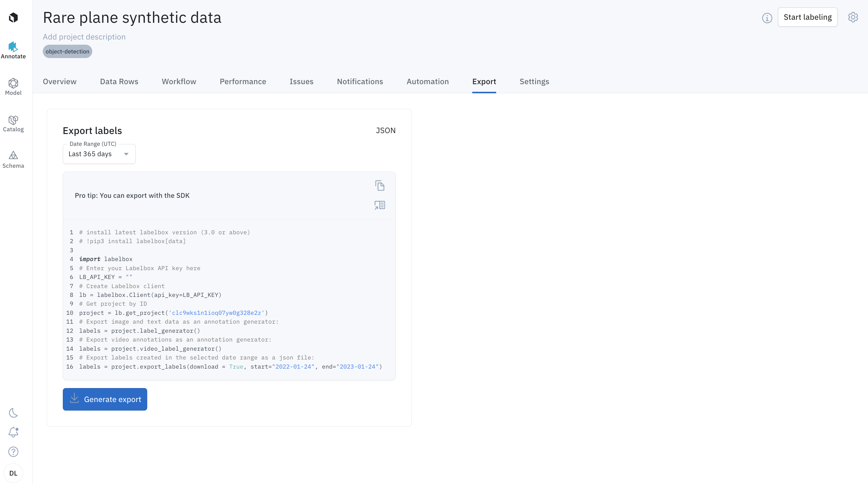This screenshot has height=485, width=868.
Task: Open the Annotate section in sidebar
Action: 13,50
